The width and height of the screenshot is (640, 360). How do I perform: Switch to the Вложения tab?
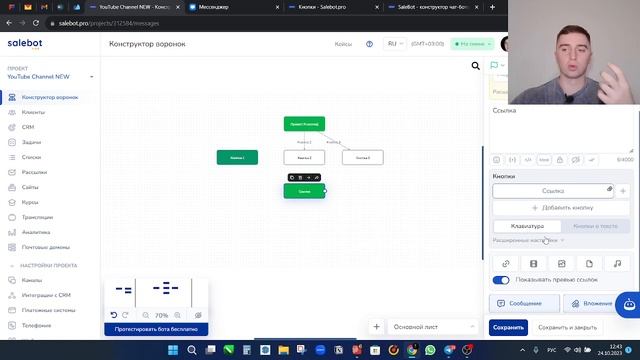point(592,303)
